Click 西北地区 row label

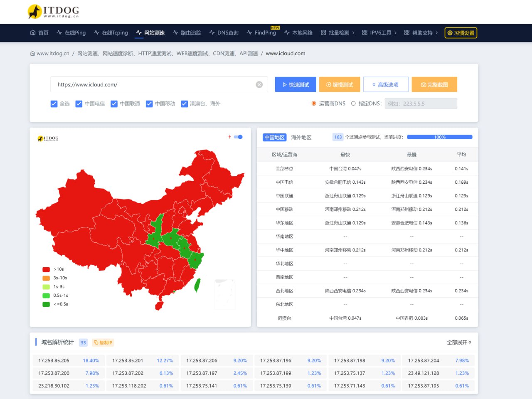(x=284, y=291)
